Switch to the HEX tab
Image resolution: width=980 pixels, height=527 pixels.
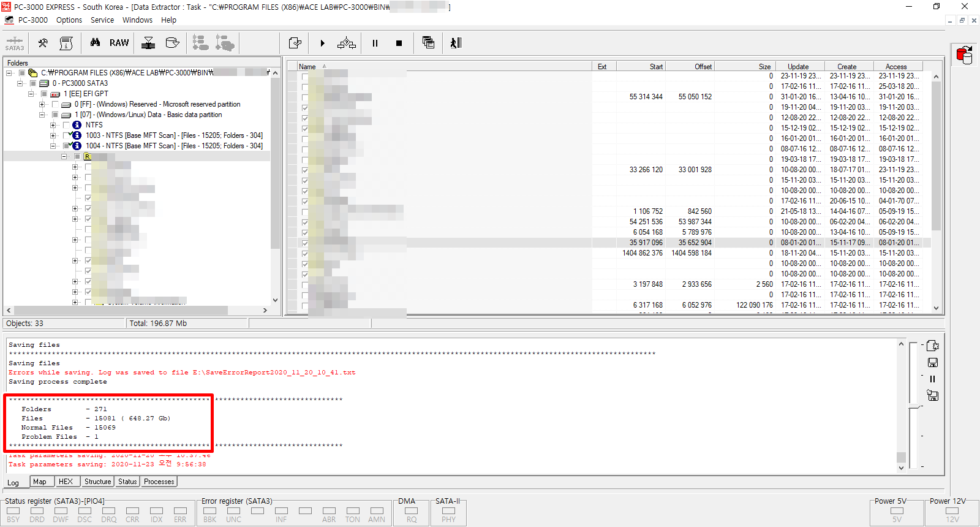[66, 482]
